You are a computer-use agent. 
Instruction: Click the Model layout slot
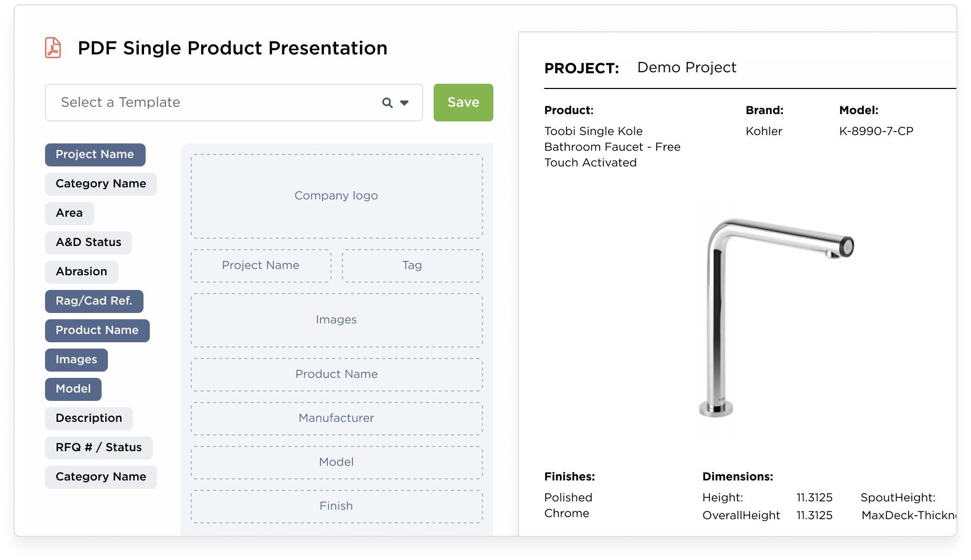tap(336, 463)
